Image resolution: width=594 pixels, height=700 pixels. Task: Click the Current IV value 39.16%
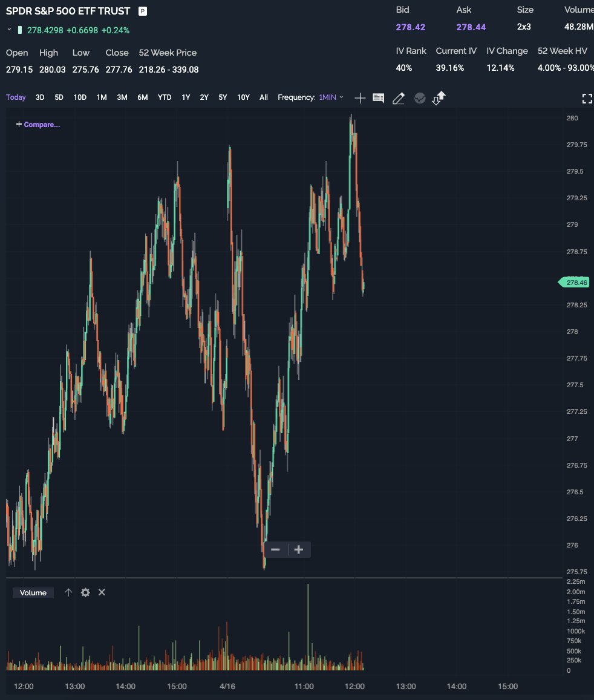pyautogui.click(x=450, y=68)
